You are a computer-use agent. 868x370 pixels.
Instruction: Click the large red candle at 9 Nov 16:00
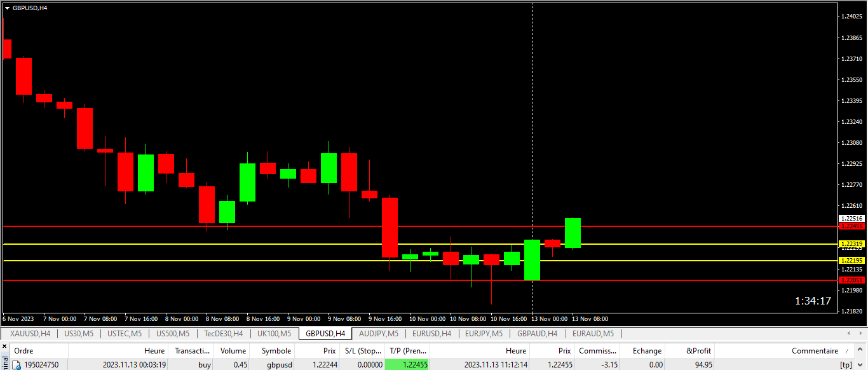[390, 228]
